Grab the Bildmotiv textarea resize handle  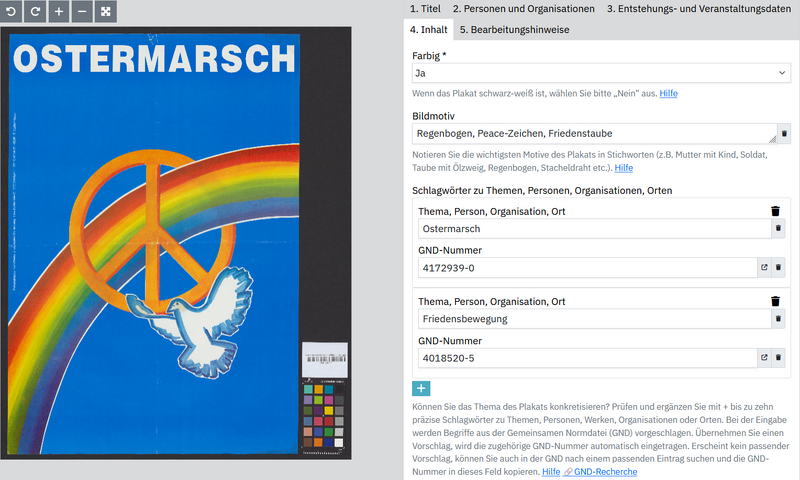[772, 139]
